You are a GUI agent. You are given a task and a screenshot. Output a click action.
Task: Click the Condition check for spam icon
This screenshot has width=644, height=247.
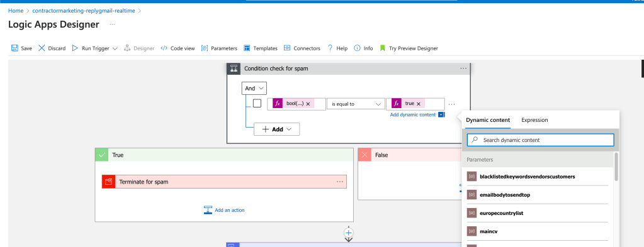pyautogui.click(x=234, y=69)
